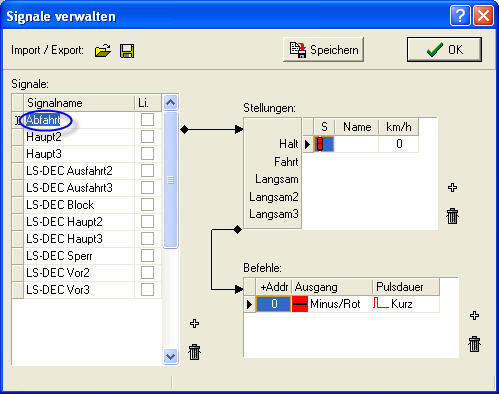
Task: Toggle Li. checkbox for Haupt2
Action: [x=147, y=137]
